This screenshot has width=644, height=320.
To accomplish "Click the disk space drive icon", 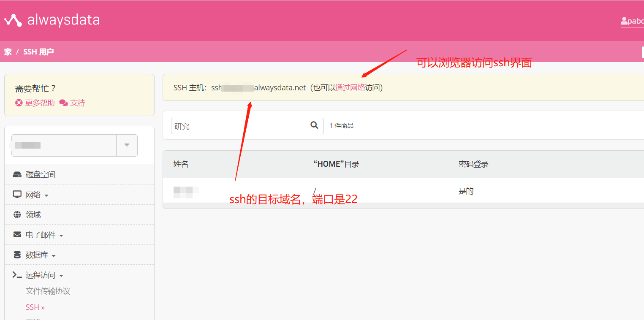I will click(x=17, y=175).
